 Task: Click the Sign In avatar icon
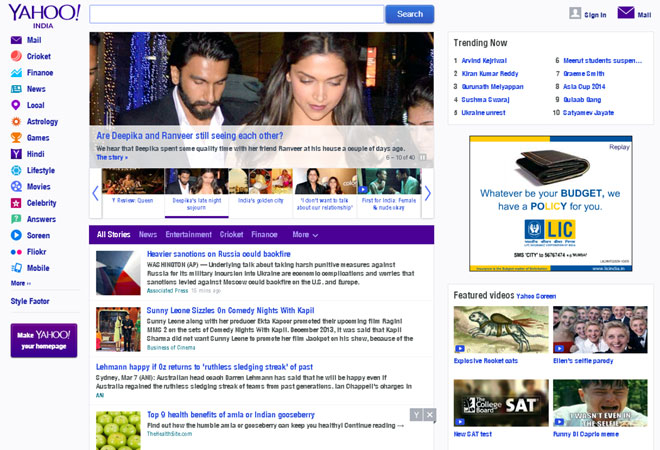575,13
